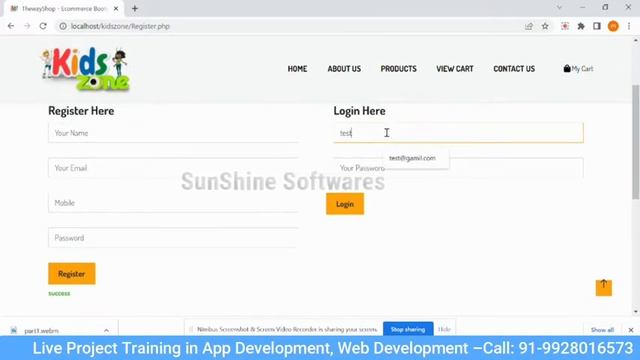Click the Stop sharing button
640x360 pixels.
tap(408, 329)
